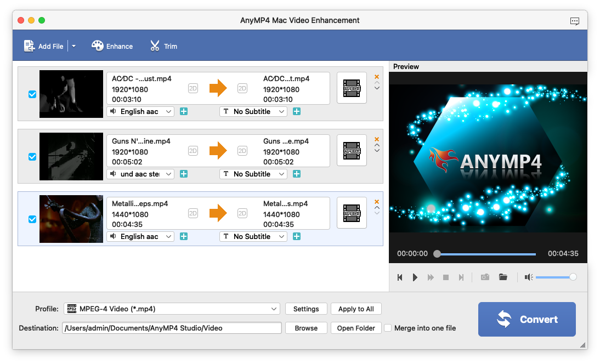This screenshot has height=364, width=600.
Task: Open MPEG4 format icon for Guns N' video
Action: tap(352, 150)
